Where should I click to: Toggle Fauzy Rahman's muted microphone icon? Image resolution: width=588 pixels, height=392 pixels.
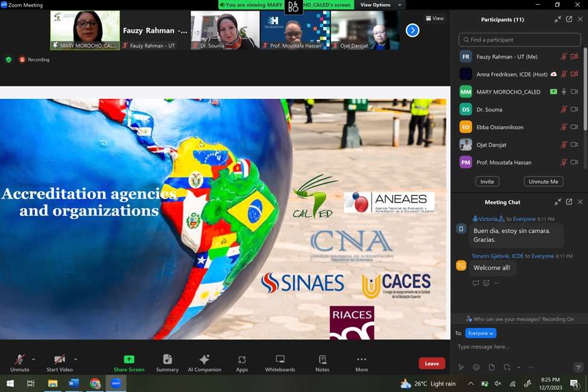(x=564, y=57)
